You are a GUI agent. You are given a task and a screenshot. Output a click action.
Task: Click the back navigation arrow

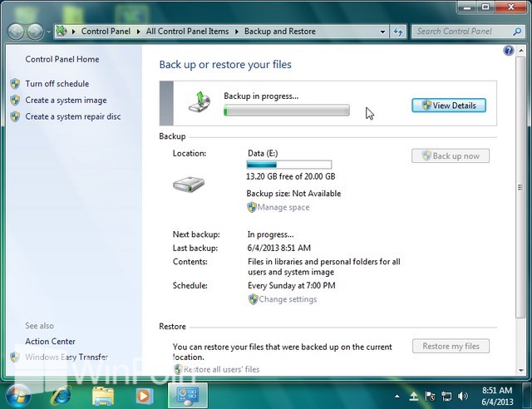coord(16,32)
